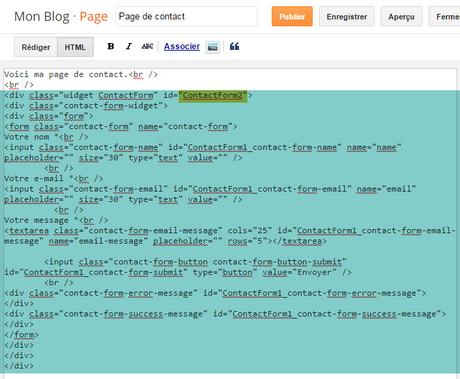Viewport: 460px width, 379px height.
Task: Toggle strikethrough with the ABC icon
Action: [147, 46]
